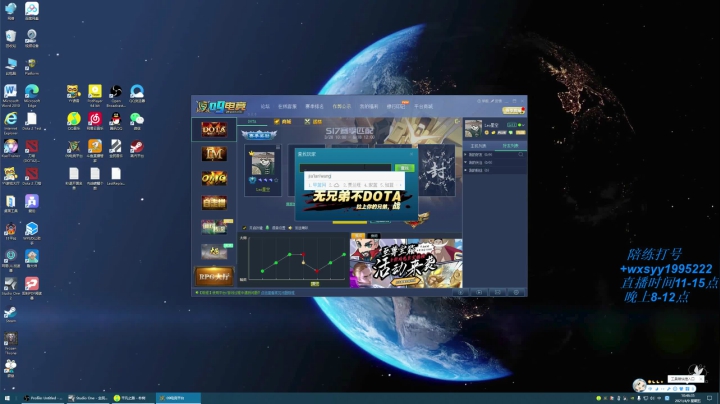This screenshot has height=404, width=720.
Task: Select the OMG game in the sidebar
Action: click(x=214, y=178)
